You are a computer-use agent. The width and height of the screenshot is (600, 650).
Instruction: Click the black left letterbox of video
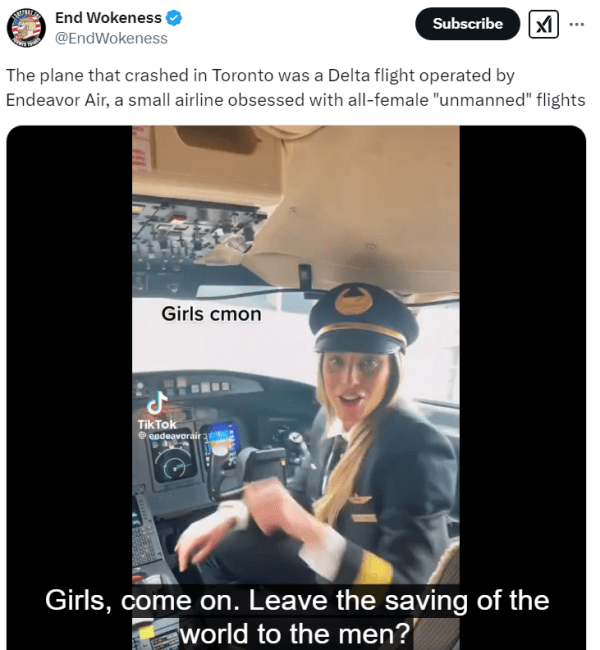click(x=69, y=388)
